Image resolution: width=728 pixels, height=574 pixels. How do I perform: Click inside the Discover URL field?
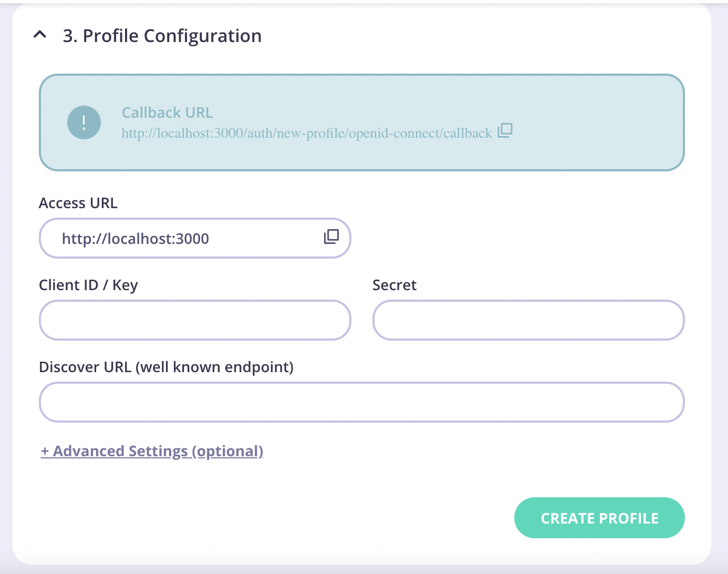point(361,402)
